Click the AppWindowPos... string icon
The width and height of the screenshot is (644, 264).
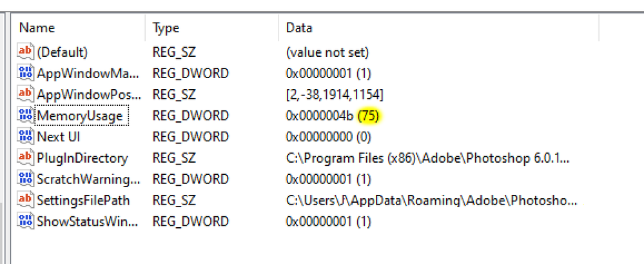pos(26,94)
